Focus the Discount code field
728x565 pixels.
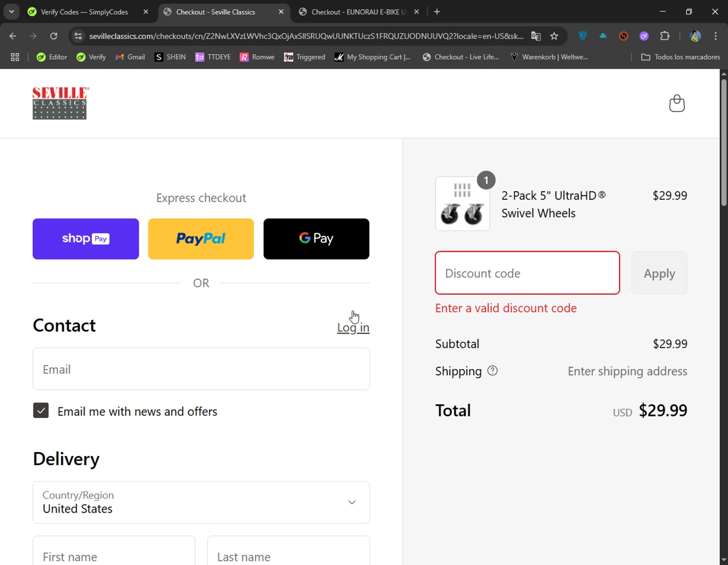tap(528, 273)
